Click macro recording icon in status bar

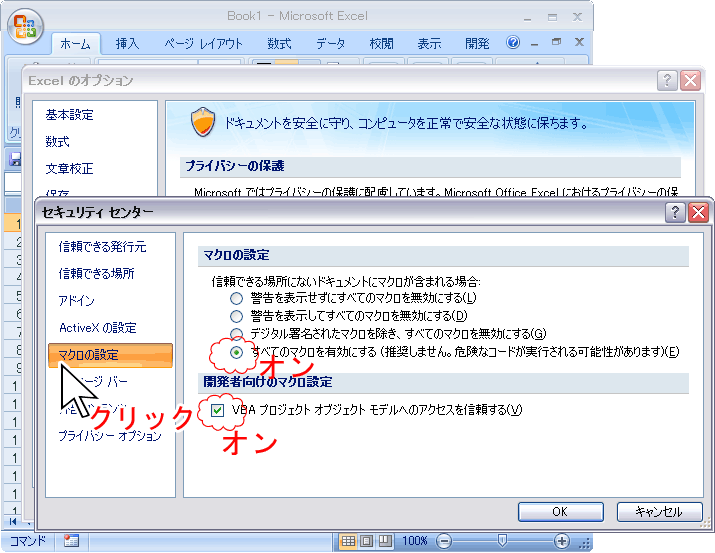71,541
